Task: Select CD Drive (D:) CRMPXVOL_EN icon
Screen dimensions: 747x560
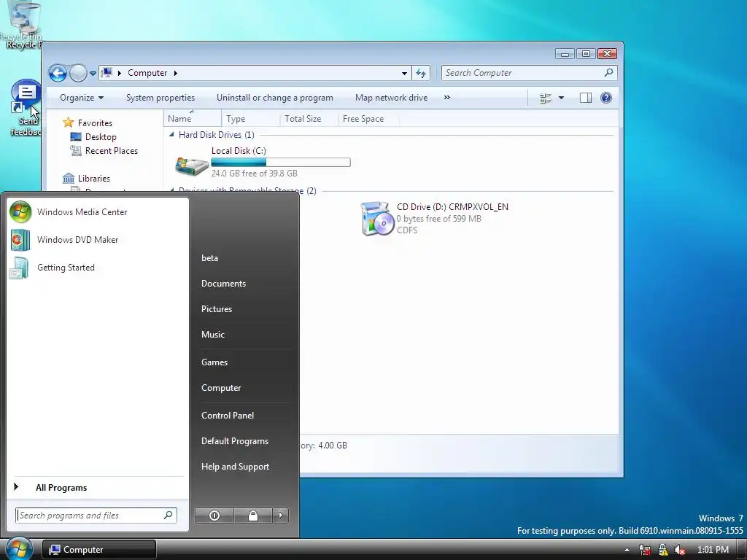Action: pyautogui.click(x=378, y=219)
